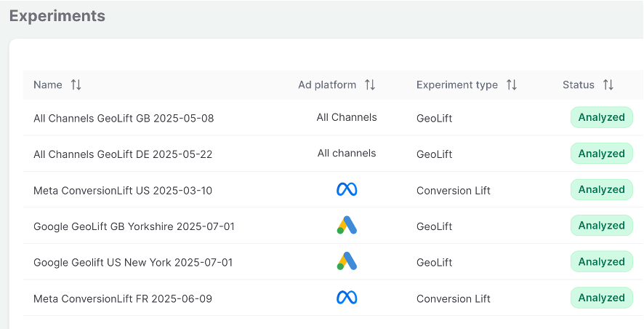
Task: Click the Analyzed status in the Meta FR row
Action: point(601,298)
